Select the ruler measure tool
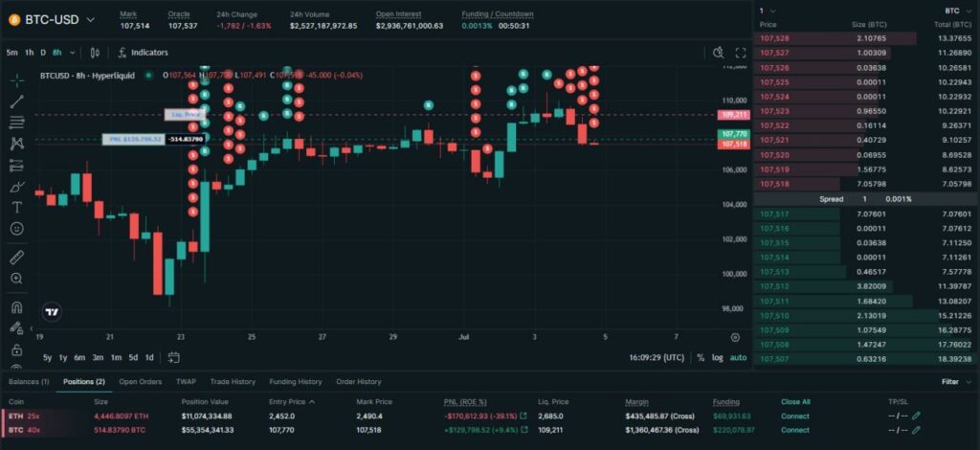 coord(16,257)
